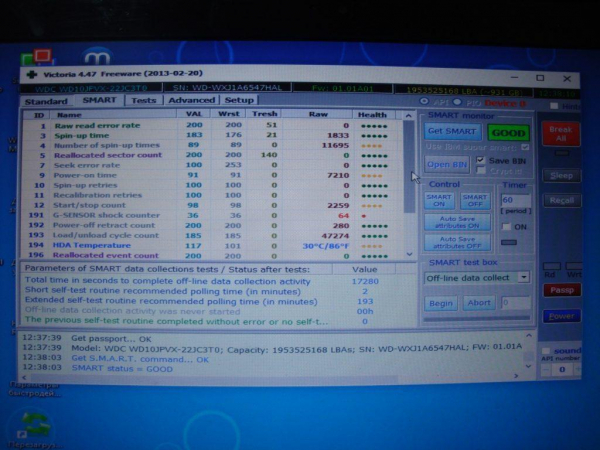The width and height of the screenshot is (600, 450).
Task: Toggle the sound checkbox
Action: click(546, 351)
